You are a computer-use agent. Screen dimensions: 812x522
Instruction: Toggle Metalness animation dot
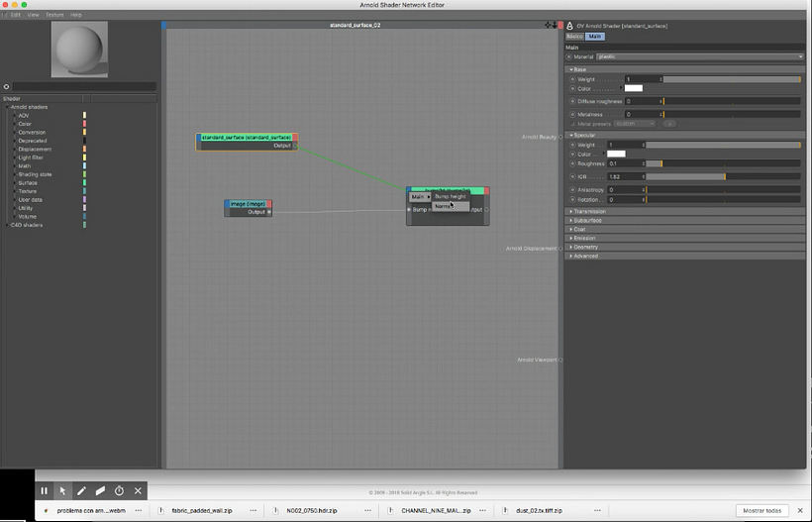572,115
